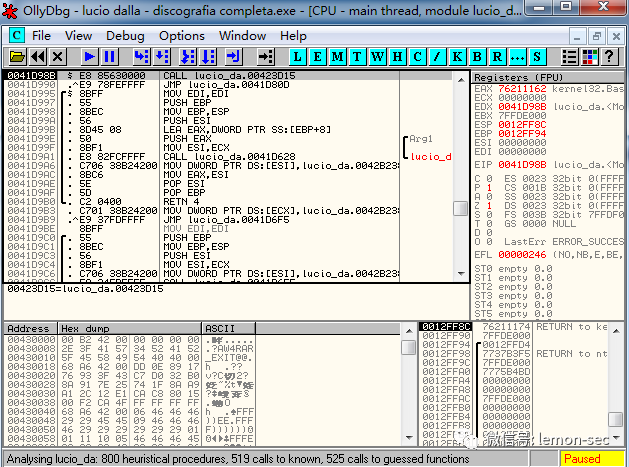
Task: Toggle the Z flag value
Action: [489, 206]
